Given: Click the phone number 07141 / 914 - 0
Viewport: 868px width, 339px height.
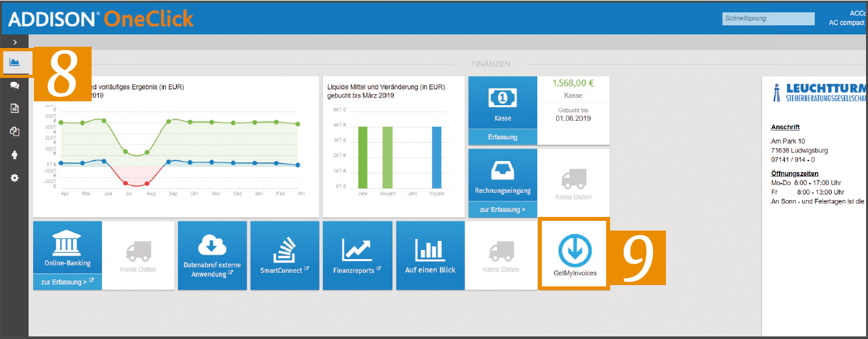Looking at the screenshot, I should click(793, 159).
